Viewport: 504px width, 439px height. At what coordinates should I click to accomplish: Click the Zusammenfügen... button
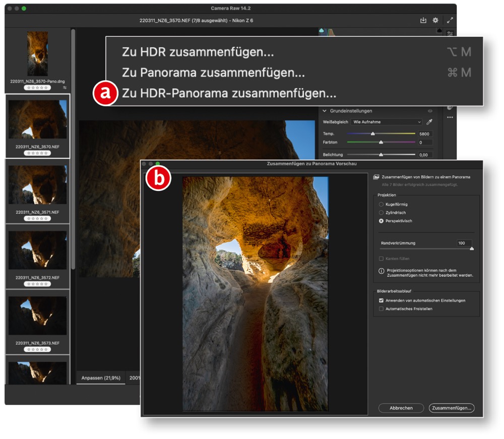(452, 408)
